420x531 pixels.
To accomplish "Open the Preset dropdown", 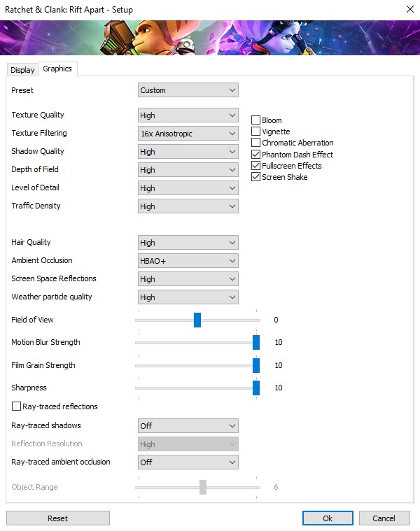I will (x=188, y=90).
